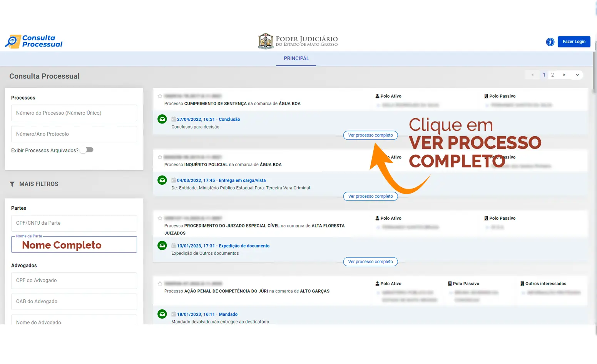Click green icon beside Entrega em carga/vista

[x=162, y=180]
